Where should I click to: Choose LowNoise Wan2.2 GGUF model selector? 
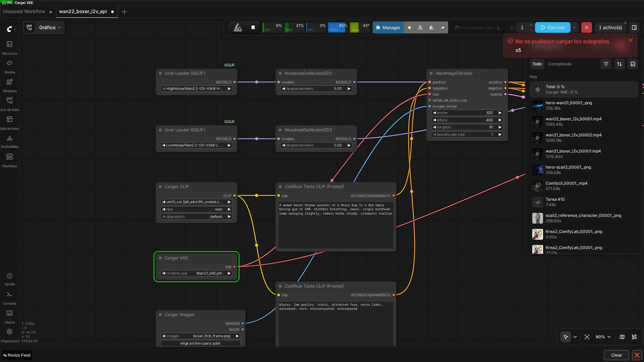point(196,145)
